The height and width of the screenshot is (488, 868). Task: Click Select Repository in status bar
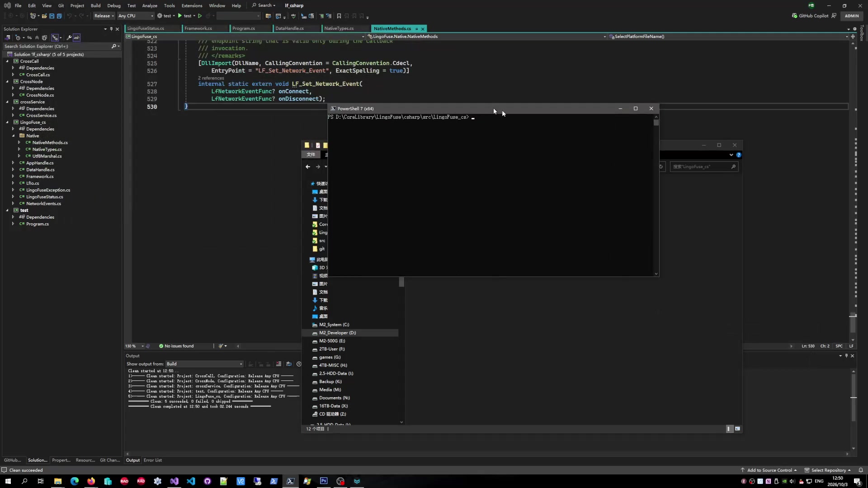[x=828, y=470]
